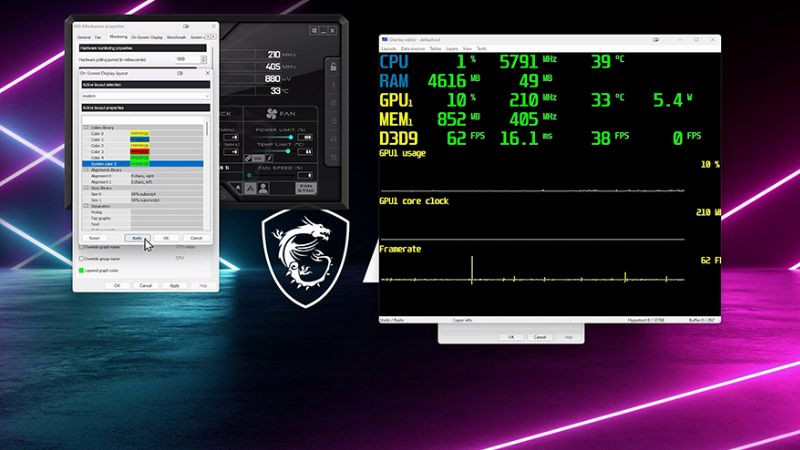Click the Temp Limit slider handle
Image resolution: width=800 pixels, height=450 pixels.
coord(288,151)
